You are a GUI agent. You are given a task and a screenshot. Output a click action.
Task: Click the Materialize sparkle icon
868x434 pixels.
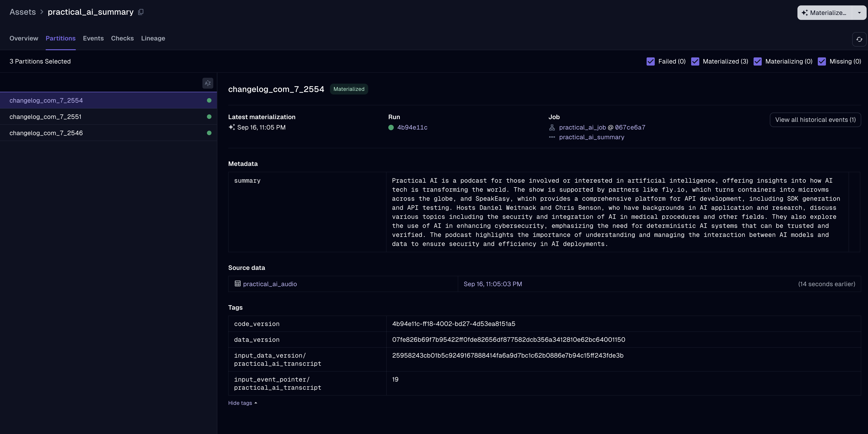coord(805,13)
